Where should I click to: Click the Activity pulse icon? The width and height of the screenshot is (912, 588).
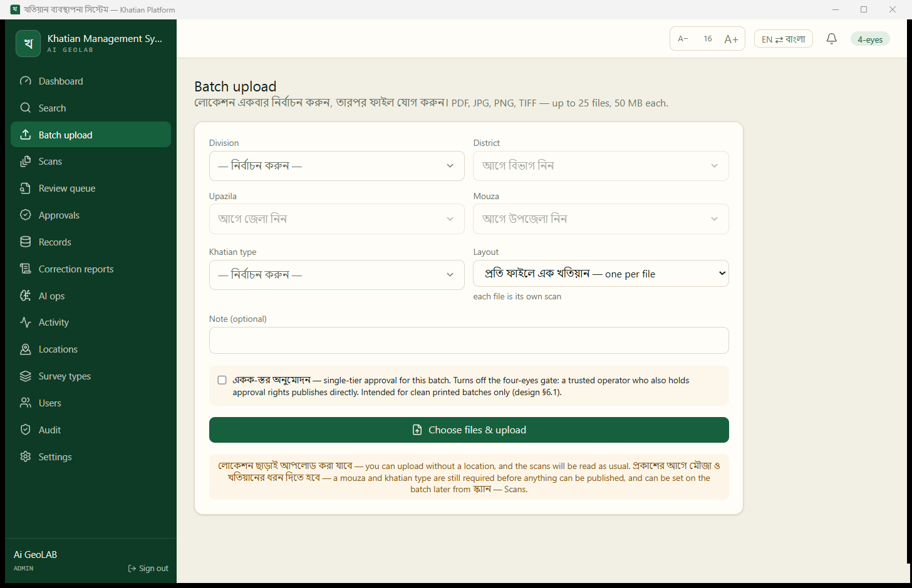pyautogui.click(x=26, y=322)
